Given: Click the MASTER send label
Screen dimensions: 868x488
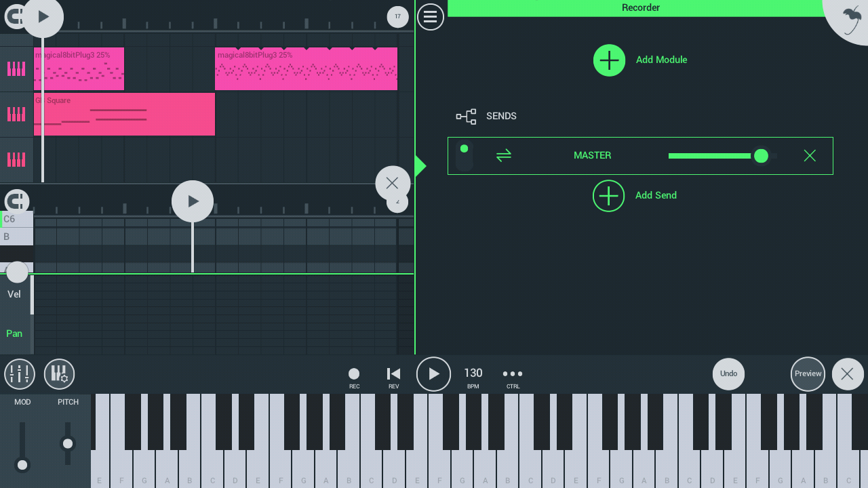Looking at the screenshot, I should point(592,156).
